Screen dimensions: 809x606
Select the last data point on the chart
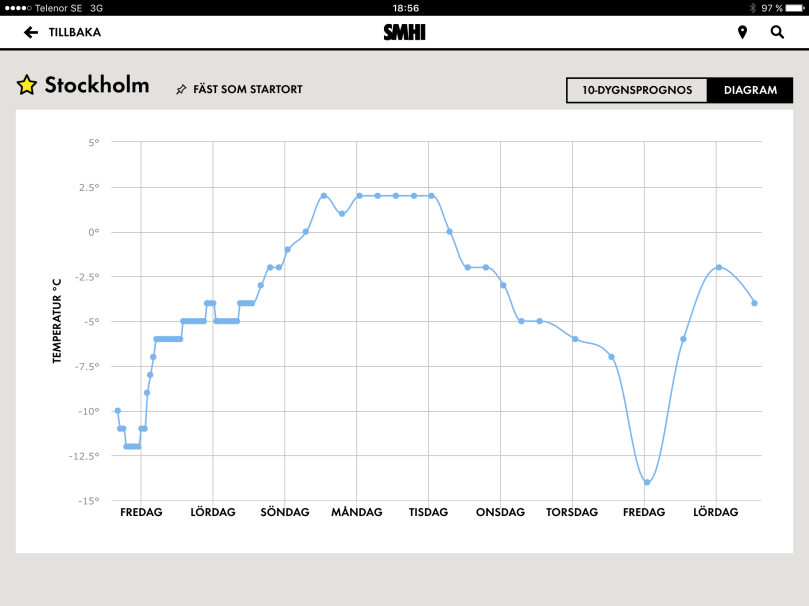(x=754, y=303)
